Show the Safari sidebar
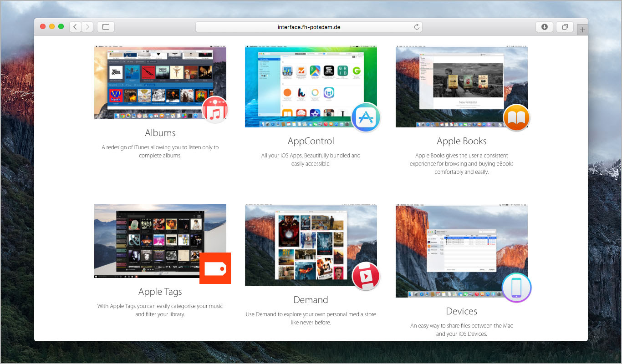This screenshot has height=364, width=622. coord(106,27)
